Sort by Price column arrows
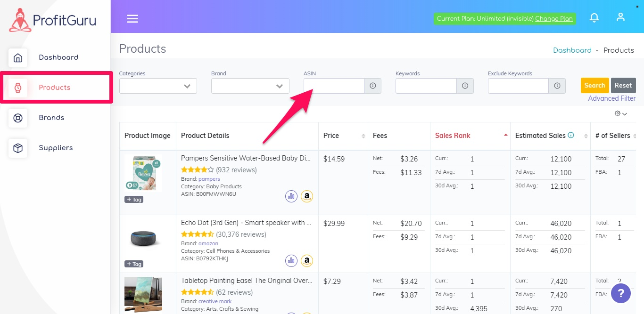This screenshot has width=644, height=314. coord(363,136)
